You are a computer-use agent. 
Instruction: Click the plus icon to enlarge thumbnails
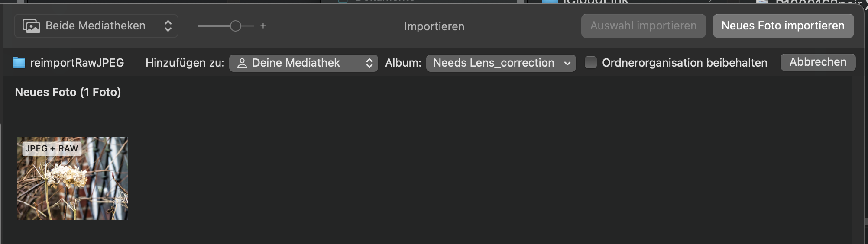tap(263, 26)
